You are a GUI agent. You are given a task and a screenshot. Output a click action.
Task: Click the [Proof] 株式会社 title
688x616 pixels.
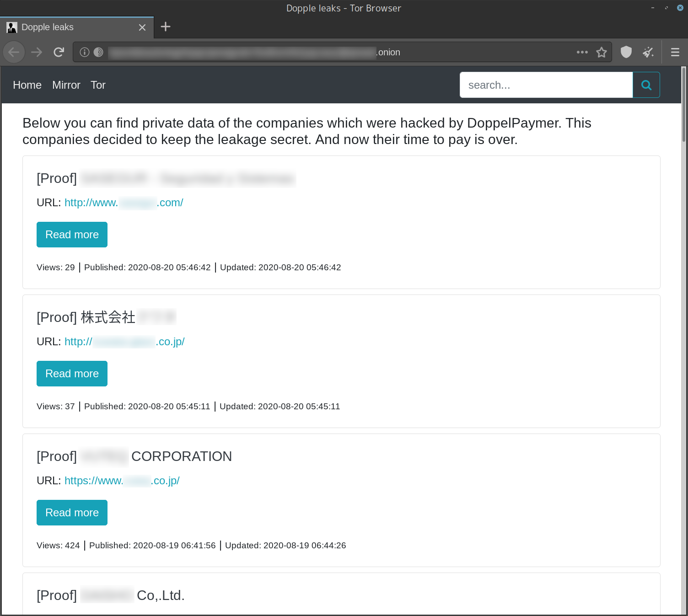[x=106, y=317]
